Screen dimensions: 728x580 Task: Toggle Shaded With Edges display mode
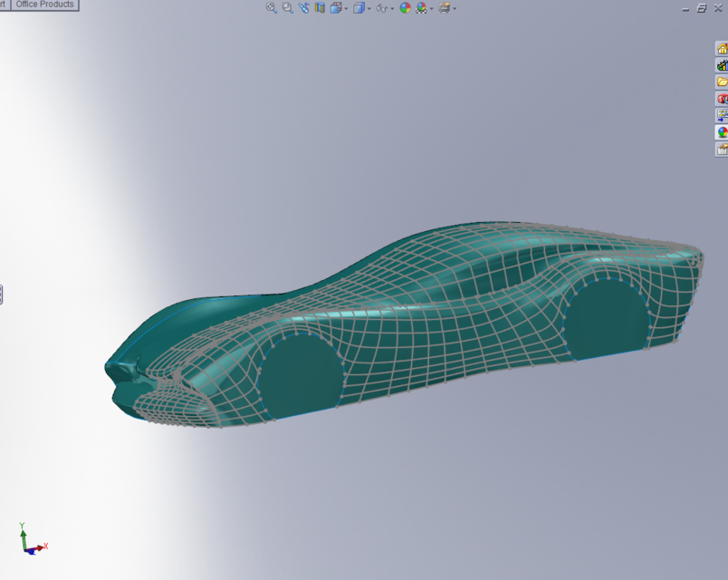(358, 8)
